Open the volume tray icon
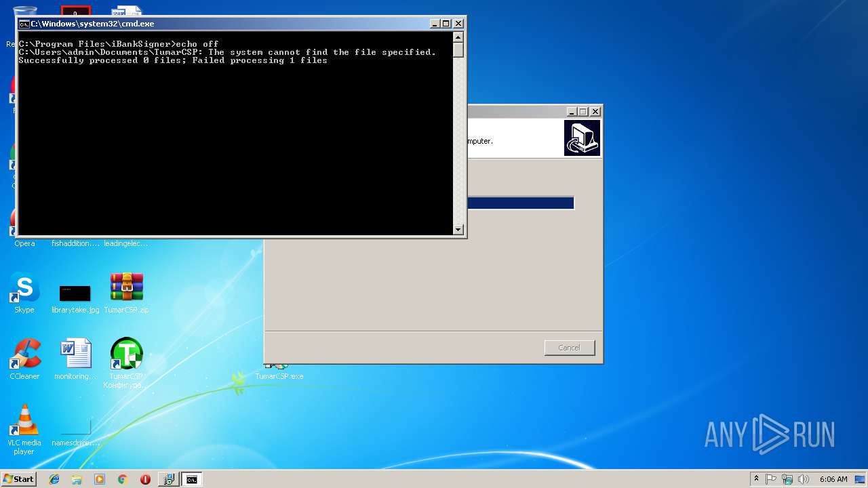 (x=804, y=479)
